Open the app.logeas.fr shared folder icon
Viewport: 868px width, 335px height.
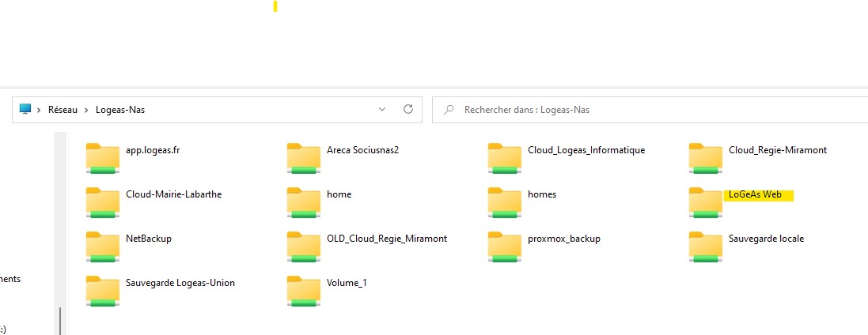[102, 158]
